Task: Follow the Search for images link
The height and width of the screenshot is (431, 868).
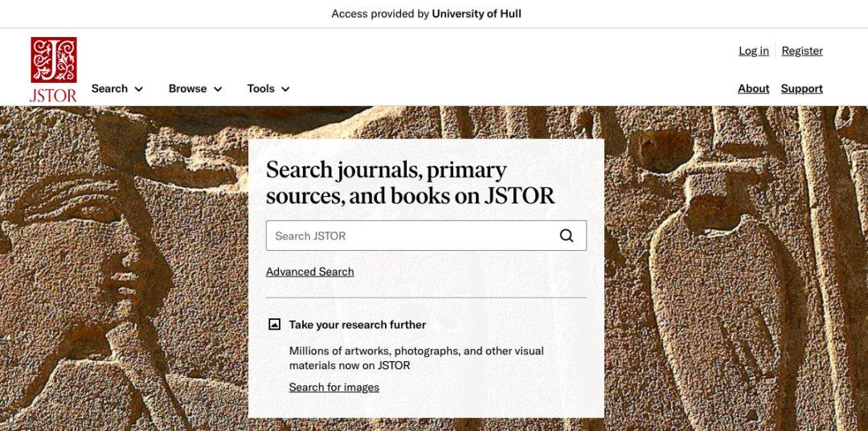Action: (334, 388)
